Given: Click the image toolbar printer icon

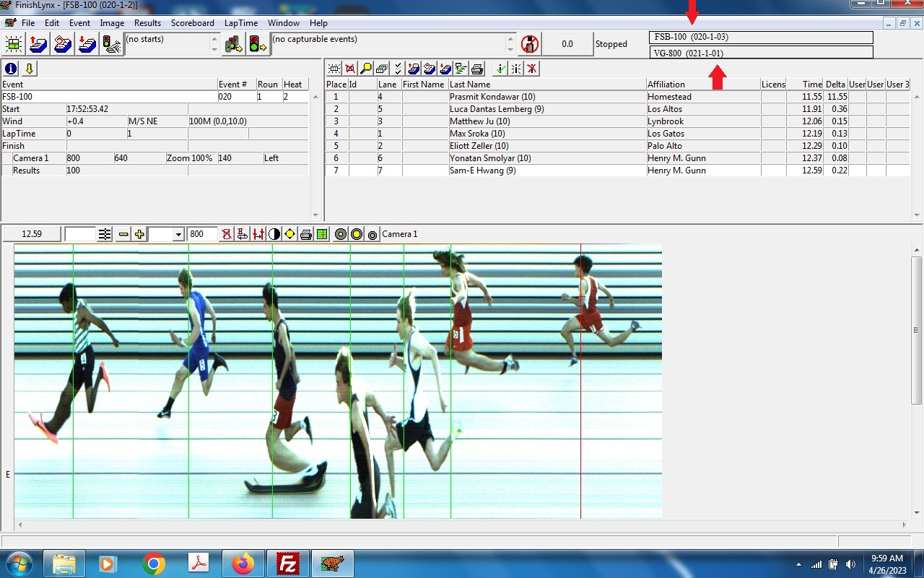Looking at the screenshot, I should click(x=306, y=234).
